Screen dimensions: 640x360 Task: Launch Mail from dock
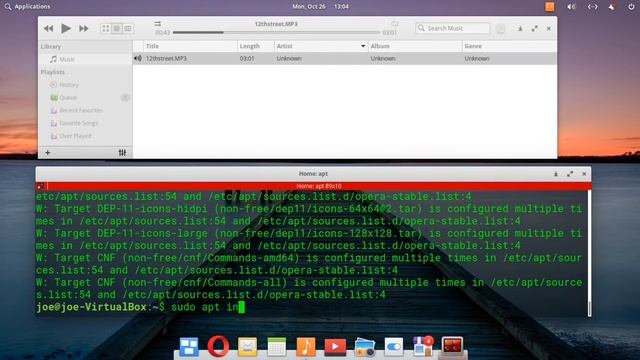[247, 347]
